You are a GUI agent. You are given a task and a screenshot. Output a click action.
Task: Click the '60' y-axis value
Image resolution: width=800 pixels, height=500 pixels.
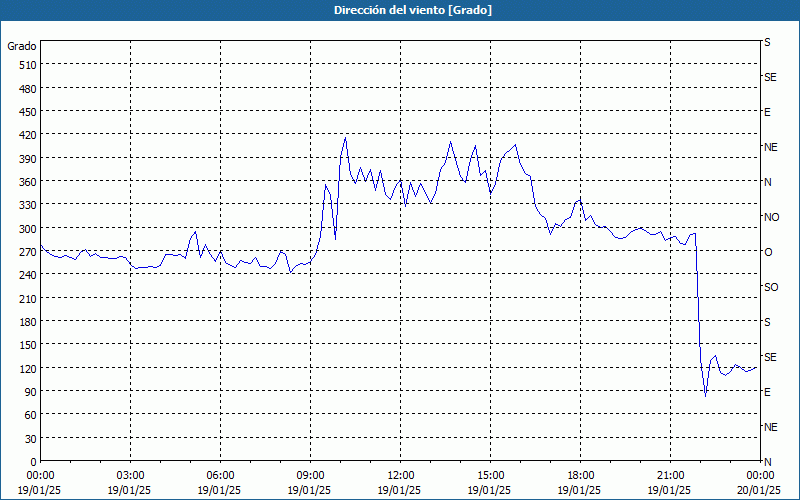pos(31,415)
